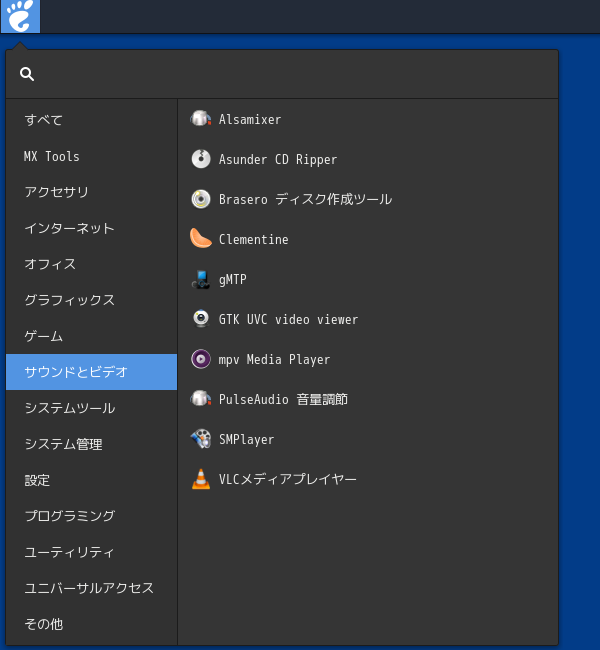Launch SMPlayer film reel icon
Image resolution: width=600 pixels, height=650 pixels.
point(201,439)
